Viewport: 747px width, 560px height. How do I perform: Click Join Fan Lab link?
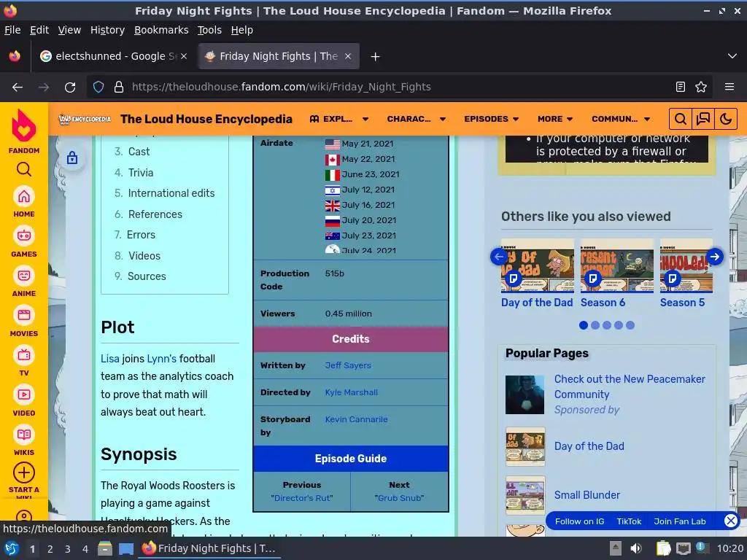coord(679,521)
